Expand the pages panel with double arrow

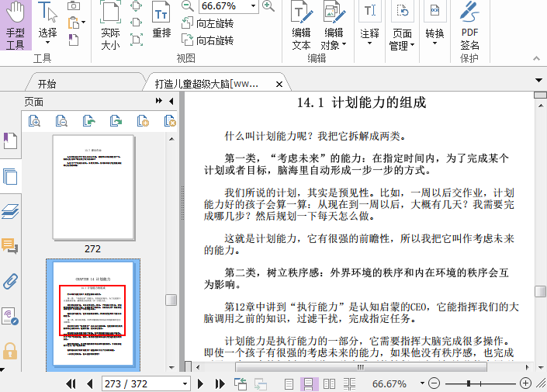tap(159, 101)
